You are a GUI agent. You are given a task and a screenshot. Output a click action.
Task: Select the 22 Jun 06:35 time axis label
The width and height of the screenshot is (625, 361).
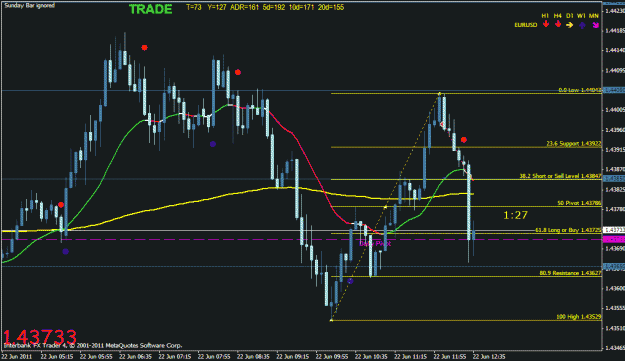(x=136, y=356)
